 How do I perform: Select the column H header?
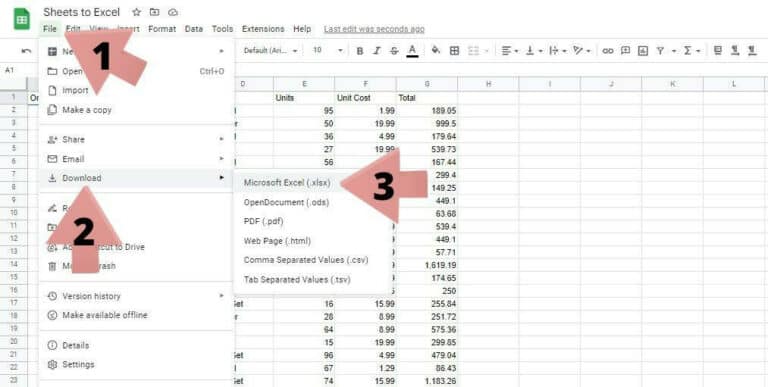(488, 84)
